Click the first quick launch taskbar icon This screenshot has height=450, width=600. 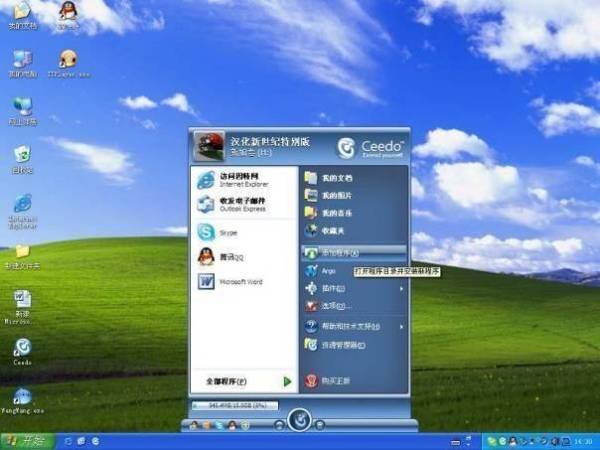(68, 442)
